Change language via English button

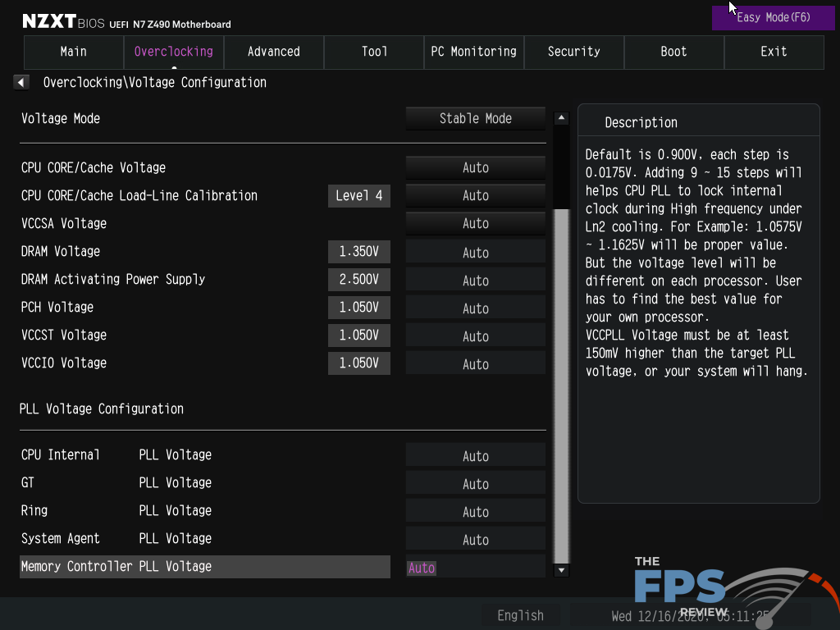520,615
